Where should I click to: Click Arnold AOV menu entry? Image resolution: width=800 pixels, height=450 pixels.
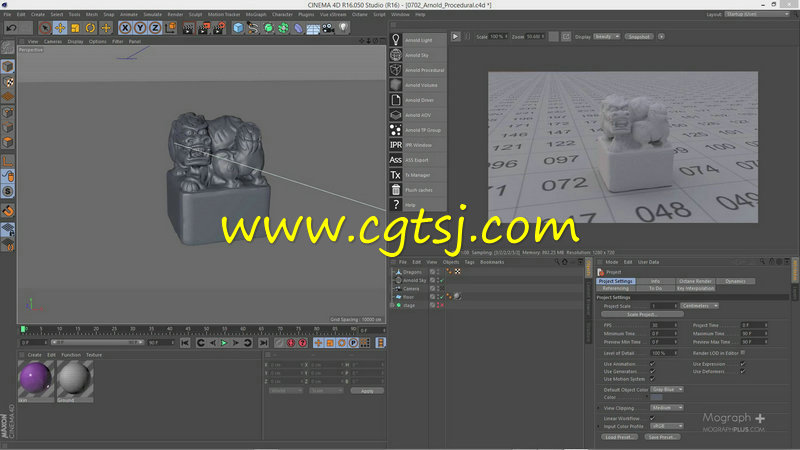pos(418,115)
